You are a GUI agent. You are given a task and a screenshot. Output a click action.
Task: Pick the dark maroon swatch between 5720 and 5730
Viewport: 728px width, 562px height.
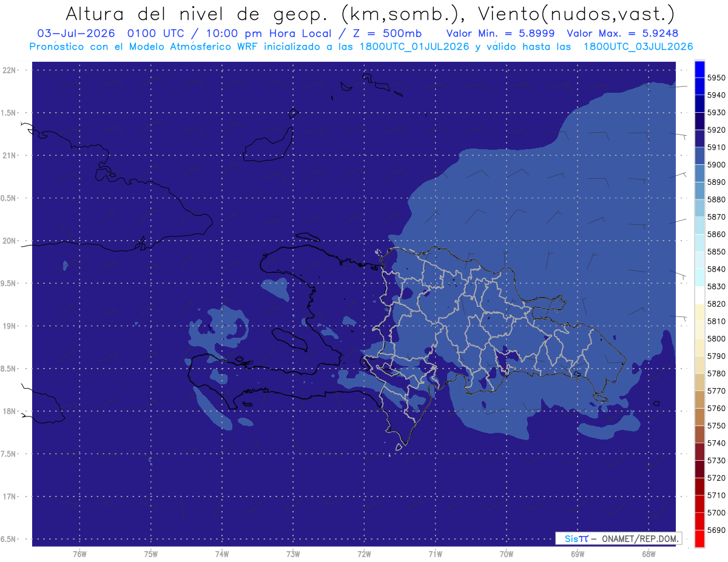tap(699, 469)
